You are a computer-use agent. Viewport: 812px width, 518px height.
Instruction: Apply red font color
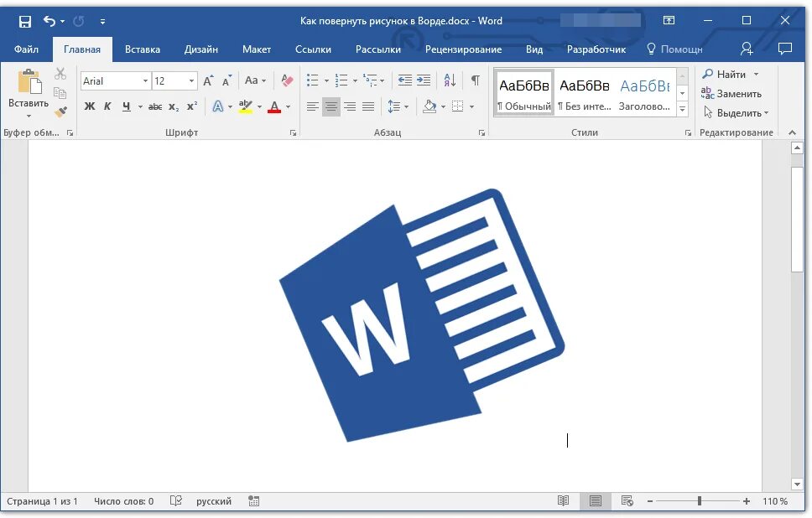pos(274,106)
